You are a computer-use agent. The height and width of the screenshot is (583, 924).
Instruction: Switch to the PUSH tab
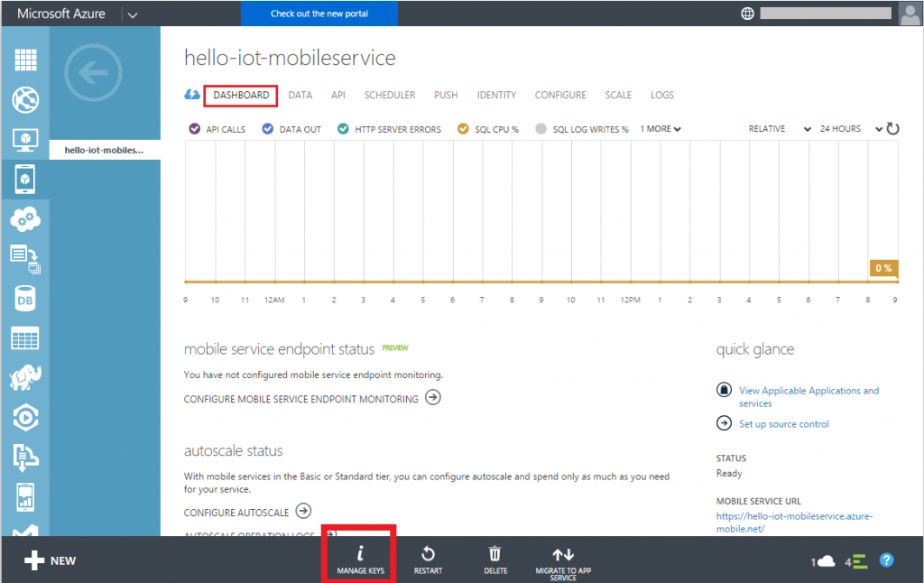pos(446,95)
